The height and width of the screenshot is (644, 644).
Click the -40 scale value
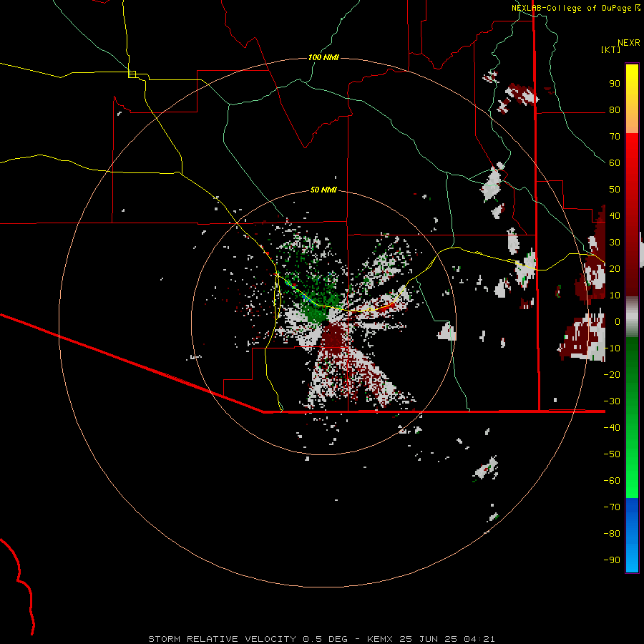[x=612, y=428]
